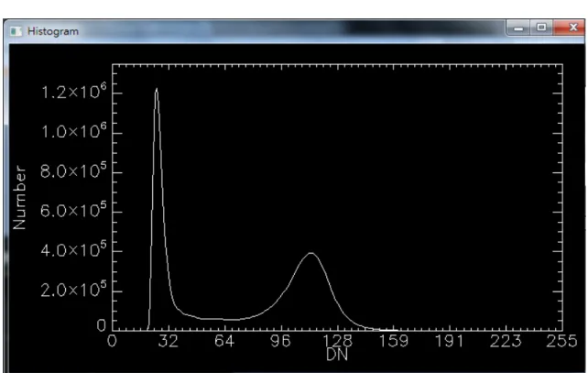This screenshot has height=373, width=588.
Task: Click the 8.0×10⁵ y-axis value
Action: pyautogui.click(x=74, y=170)
